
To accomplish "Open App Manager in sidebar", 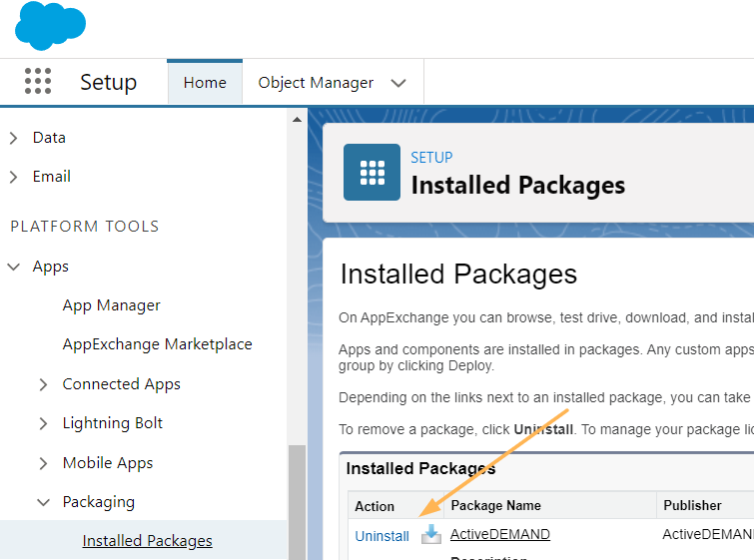I will click(111, 305).
